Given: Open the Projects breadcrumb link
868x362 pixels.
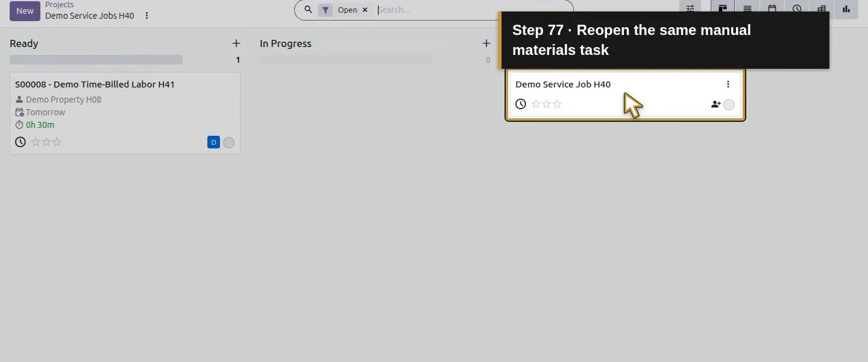Looking at the screenshot, I should [59, 5].
